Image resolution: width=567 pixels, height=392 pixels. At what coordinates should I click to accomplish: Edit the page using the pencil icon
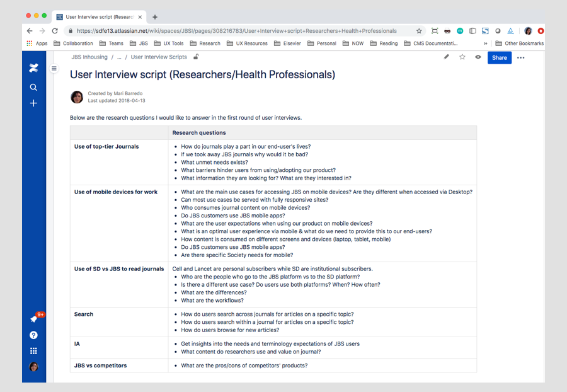tap(446, 57)
